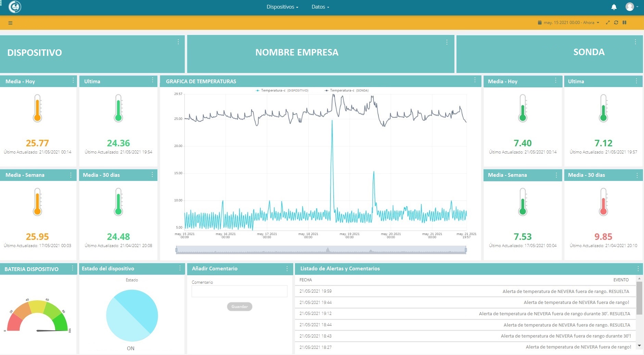Click the FECHA column header
The image size is (644, 355).
point(306,280)
